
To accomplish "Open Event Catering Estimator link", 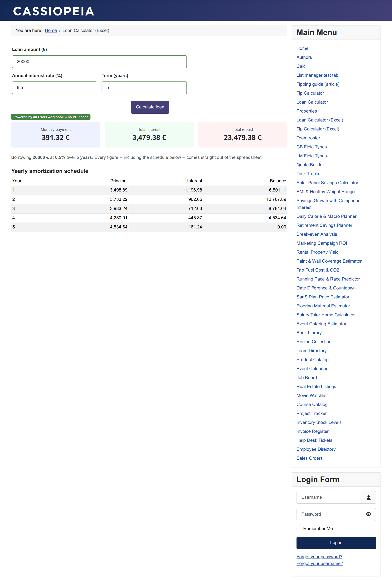I will click(x=321, y=324).
